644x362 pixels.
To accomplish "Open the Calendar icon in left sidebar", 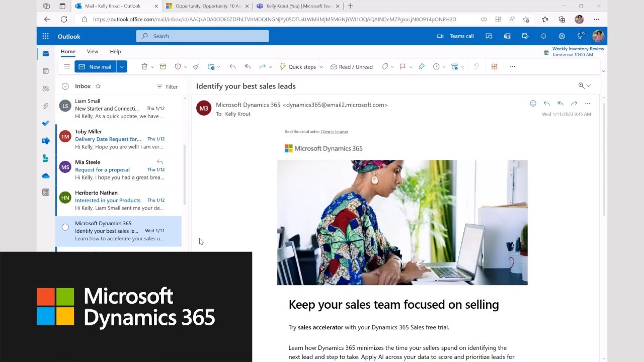I will [46, 71].
